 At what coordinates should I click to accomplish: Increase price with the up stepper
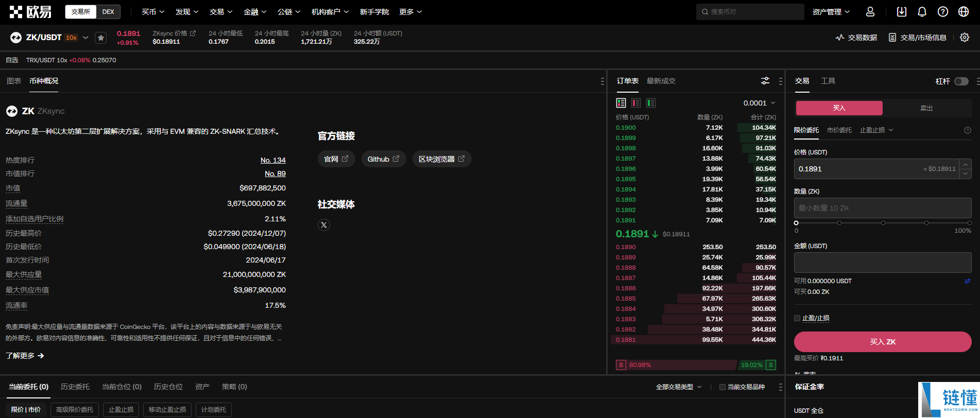pyautogui.click(x=966, y=164)
